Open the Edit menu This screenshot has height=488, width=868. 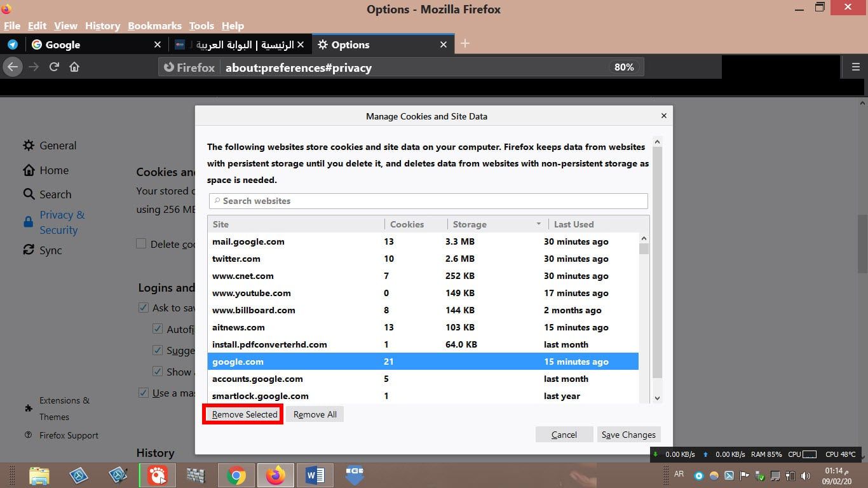click(37, 25)
